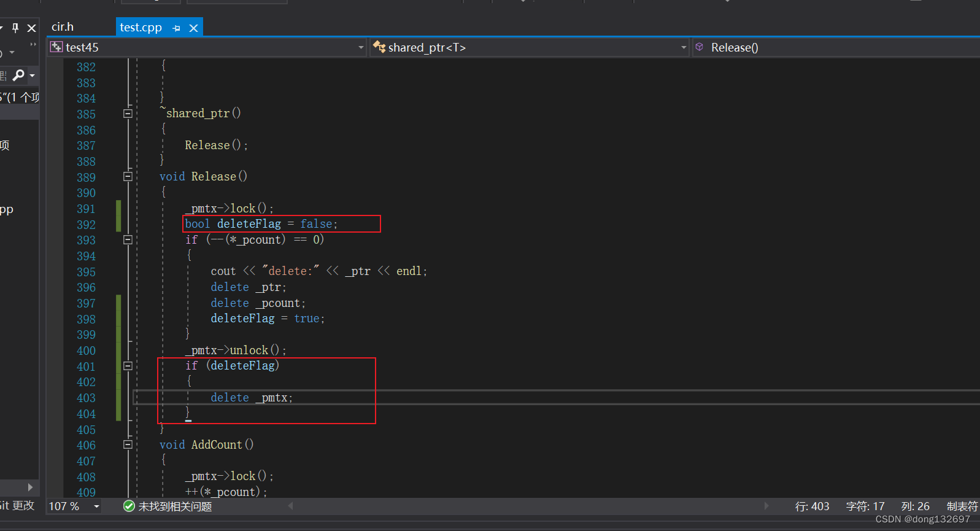The height and width of the screenshot is (531, 980).
Task: Click the horizontal scrollbar left arrow
Action: coord(291,506)
